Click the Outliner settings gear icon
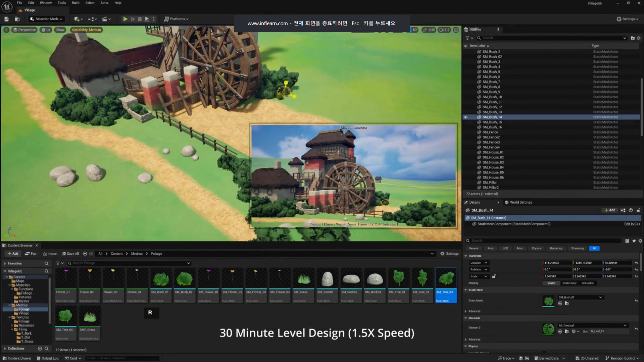The width and height of the screenshot is (644, 362). (639, 38)
